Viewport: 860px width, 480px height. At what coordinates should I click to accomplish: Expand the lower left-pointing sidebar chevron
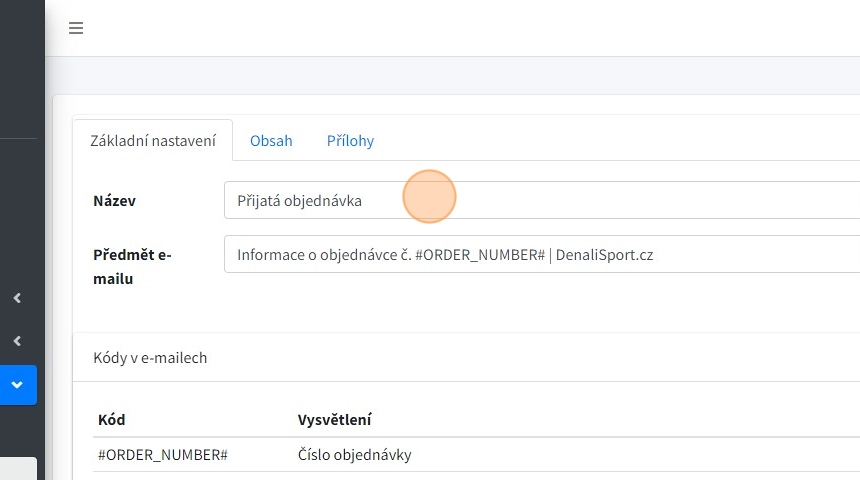(x=17, y=342)
